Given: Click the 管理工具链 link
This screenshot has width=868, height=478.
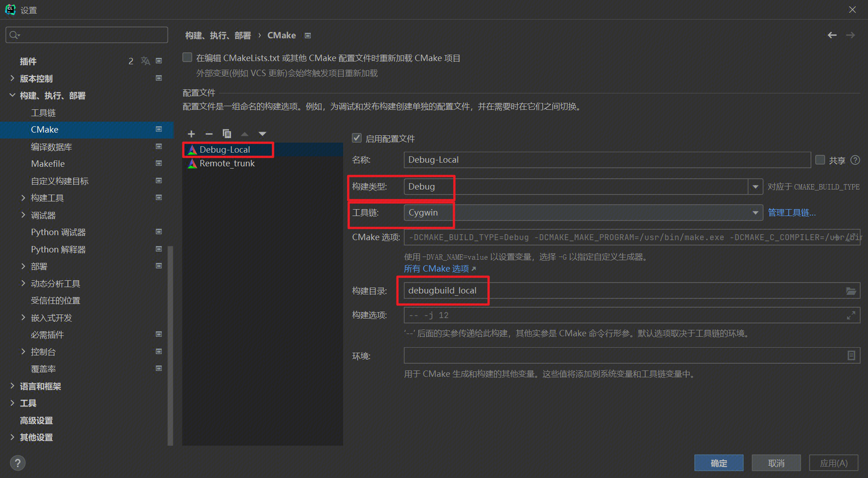Looking at the screenshot, I should coord(791,213).
